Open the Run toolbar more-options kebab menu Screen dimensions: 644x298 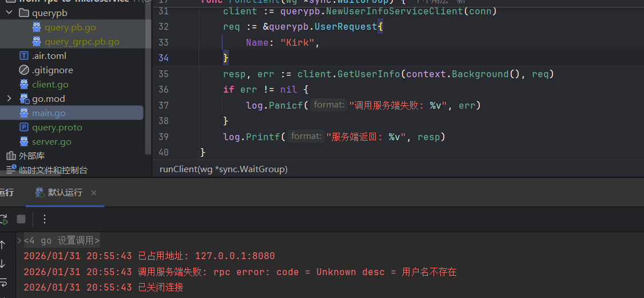click(45, 219)
